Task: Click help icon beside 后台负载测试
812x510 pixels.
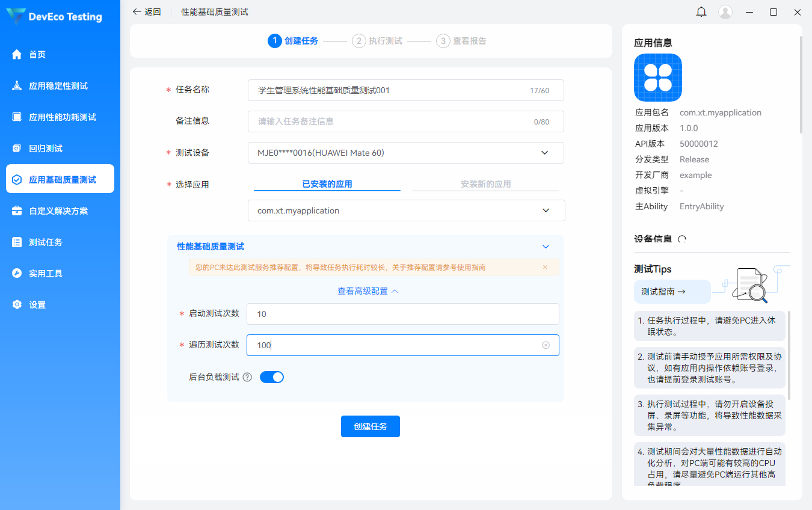Action: point(247,377)
